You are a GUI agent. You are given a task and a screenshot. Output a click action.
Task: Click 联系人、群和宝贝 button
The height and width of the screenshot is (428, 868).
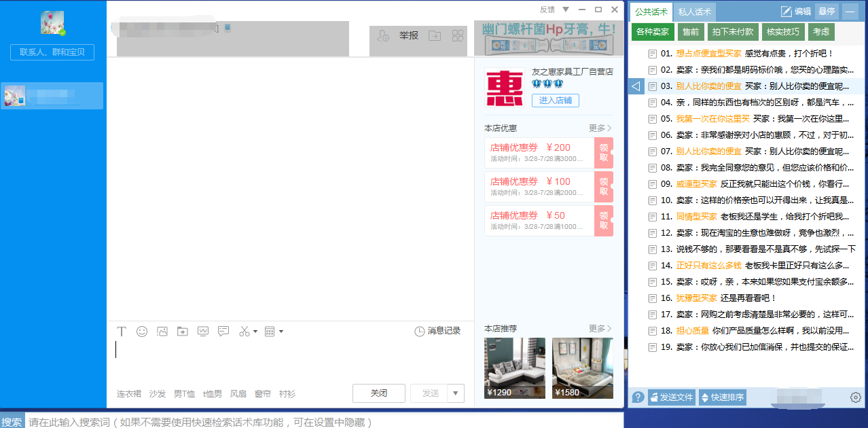point(52,52)
